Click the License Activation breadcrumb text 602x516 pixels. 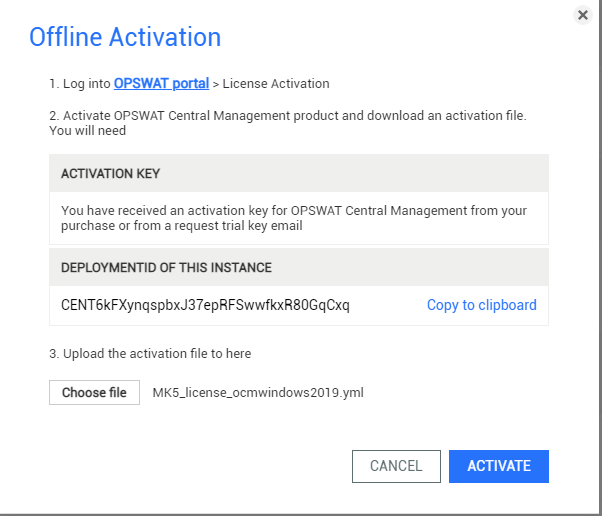(x=276, y=83)
